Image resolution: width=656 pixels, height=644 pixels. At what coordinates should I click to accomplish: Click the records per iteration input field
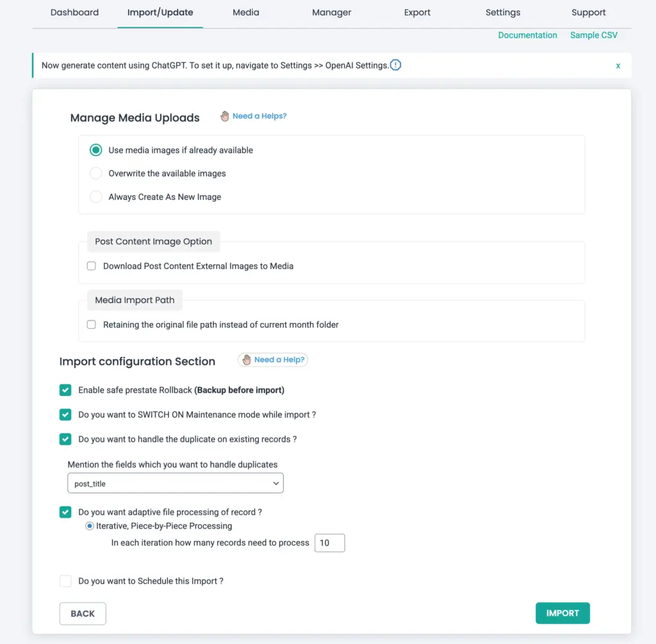(x=329, y=542)
